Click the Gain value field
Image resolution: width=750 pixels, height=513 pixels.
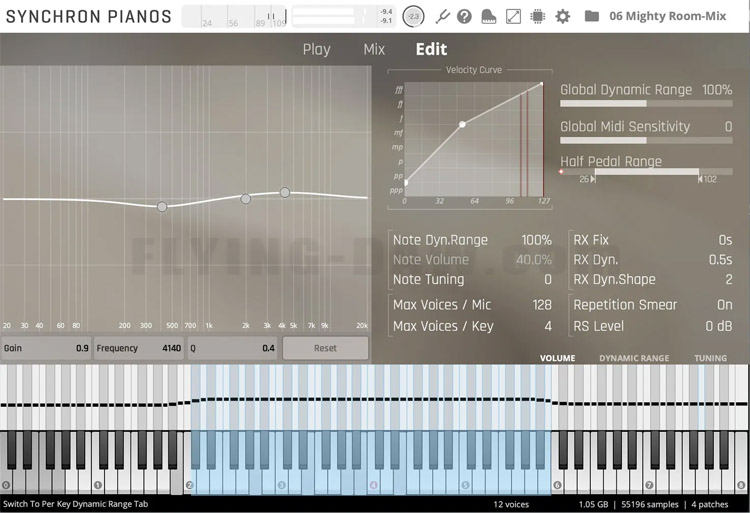pyautogui.click(x=46, y=348)
